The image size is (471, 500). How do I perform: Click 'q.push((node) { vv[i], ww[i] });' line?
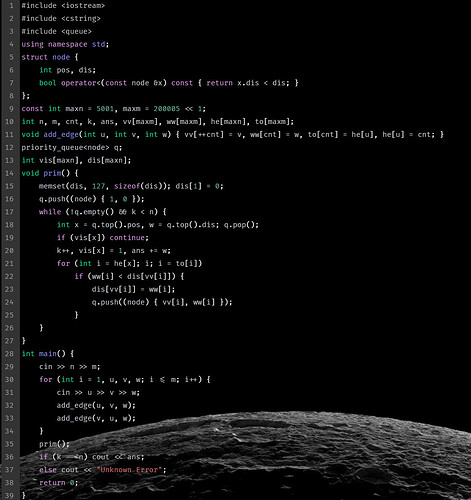162,302
